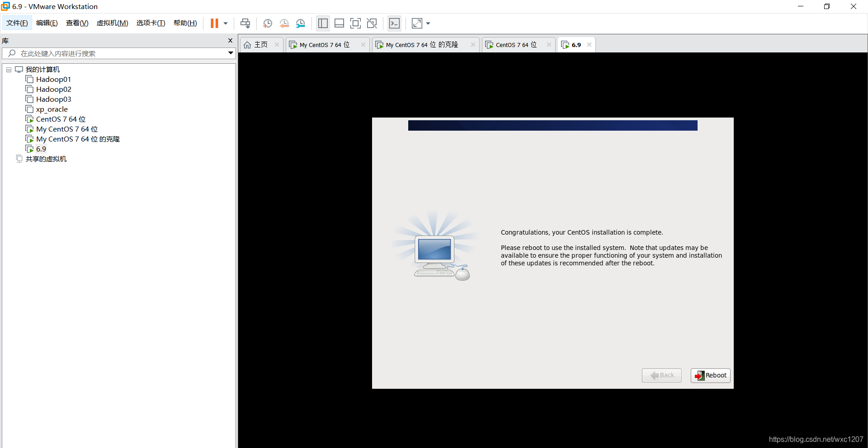Select Hadoop01 in the library

(x=53, y=80)
